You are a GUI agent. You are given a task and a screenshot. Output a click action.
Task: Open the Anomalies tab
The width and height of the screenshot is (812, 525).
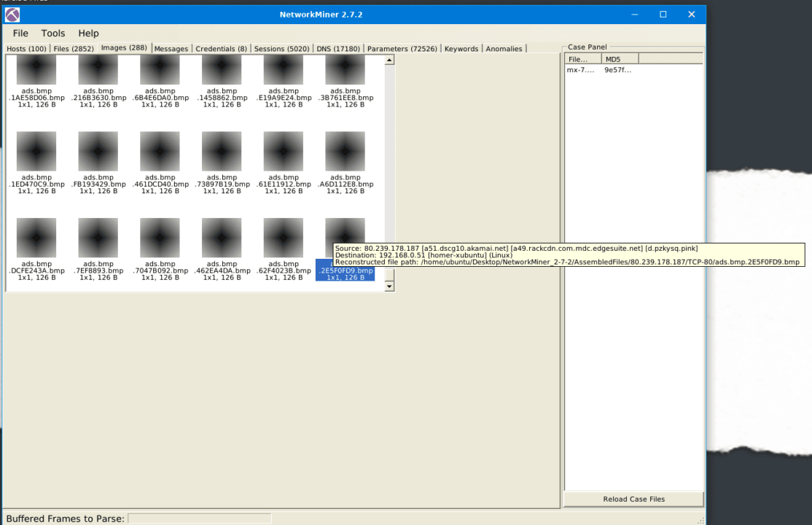pos(504,48)
